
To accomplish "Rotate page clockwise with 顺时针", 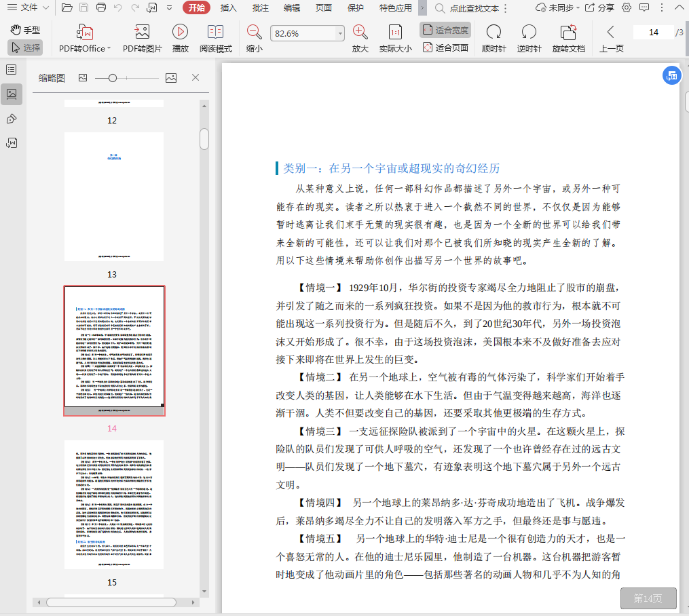I will 494,32.
